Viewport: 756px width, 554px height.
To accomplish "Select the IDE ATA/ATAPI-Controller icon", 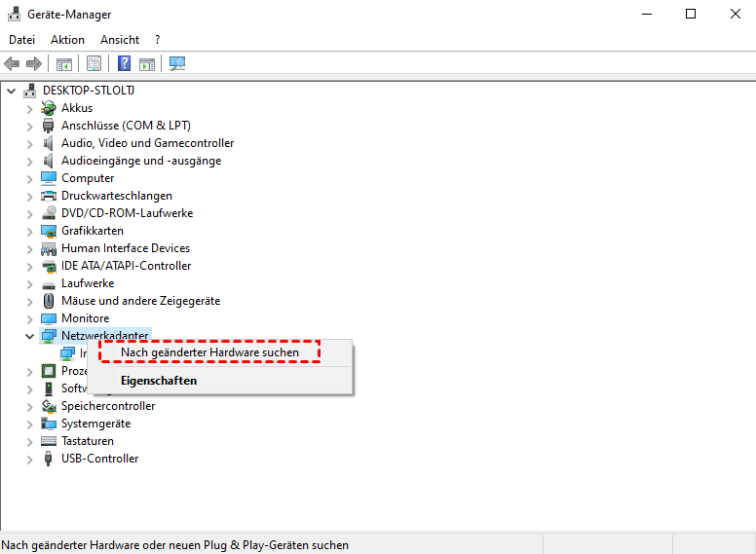I will point(48,266).
